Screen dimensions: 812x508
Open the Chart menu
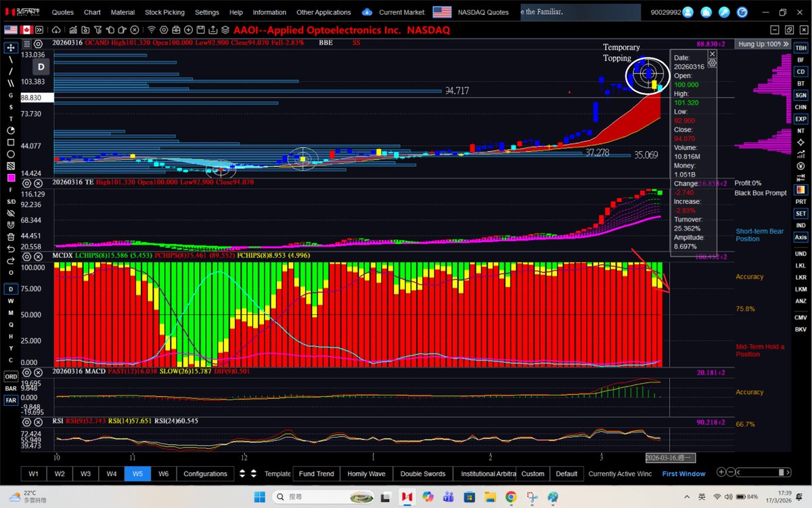click(x=93, y=12)
